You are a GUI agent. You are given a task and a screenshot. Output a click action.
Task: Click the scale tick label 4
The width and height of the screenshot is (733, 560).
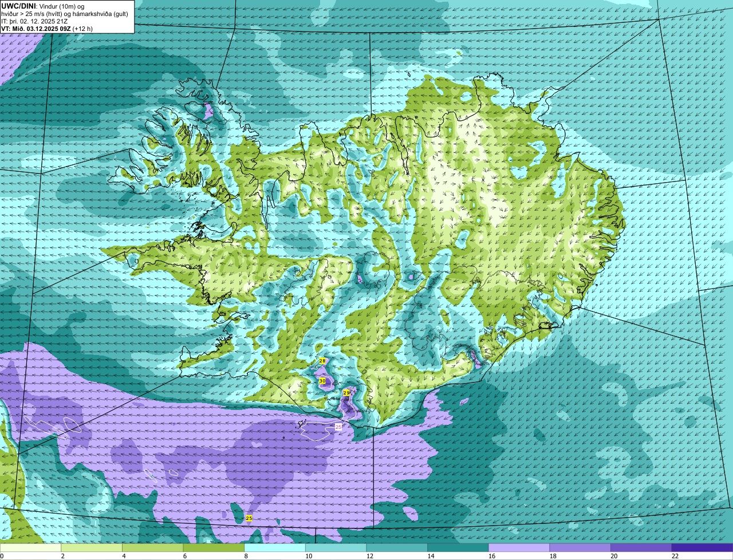click(124, 556)
